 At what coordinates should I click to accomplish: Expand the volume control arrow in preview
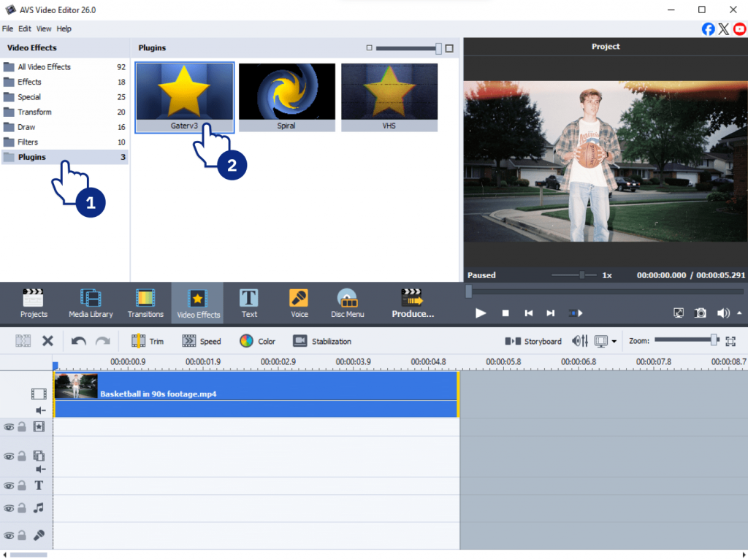point(739,312)
